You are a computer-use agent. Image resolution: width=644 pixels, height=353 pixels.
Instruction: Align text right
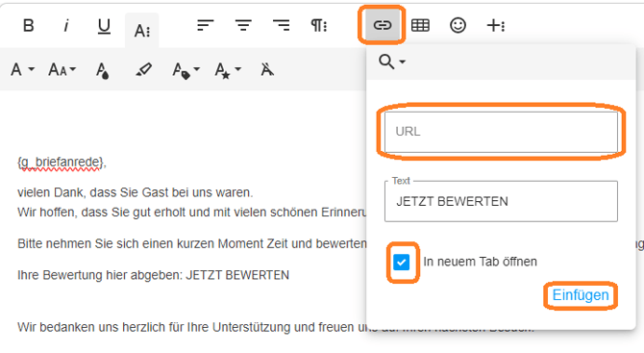(x=282, y=25)
